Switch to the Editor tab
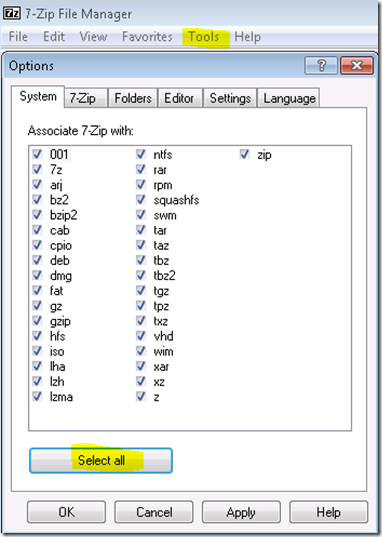Screen dimensions: 382x537 coord(179,98)
